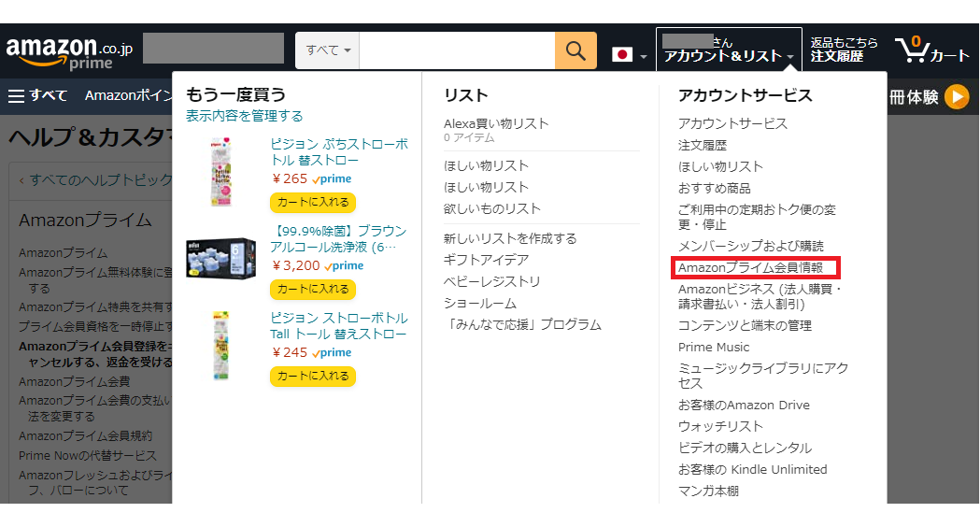This screenshot has height=527, width=980.
Task: Open 「みんなで応援」プログラム
Action: coord(522,325)
